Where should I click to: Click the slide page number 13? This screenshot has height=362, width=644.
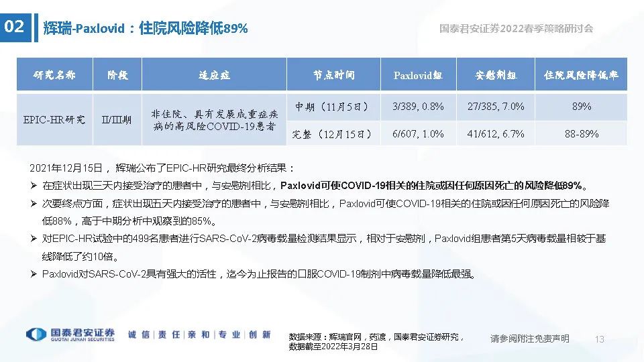[x=600, y=339]
